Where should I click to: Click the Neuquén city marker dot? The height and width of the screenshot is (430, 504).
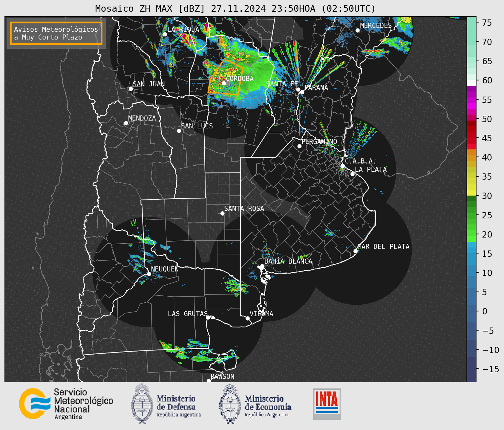point(149,274)
